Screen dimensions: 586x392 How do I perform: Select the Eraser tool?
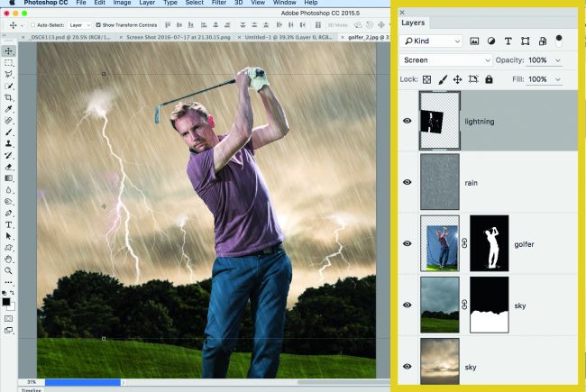[8, 167]
